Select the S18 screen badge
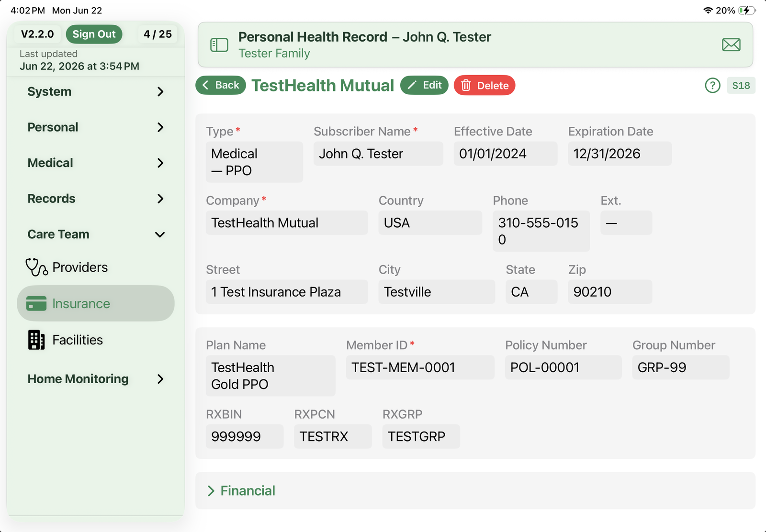766x532 pixels. pos(741,86)
